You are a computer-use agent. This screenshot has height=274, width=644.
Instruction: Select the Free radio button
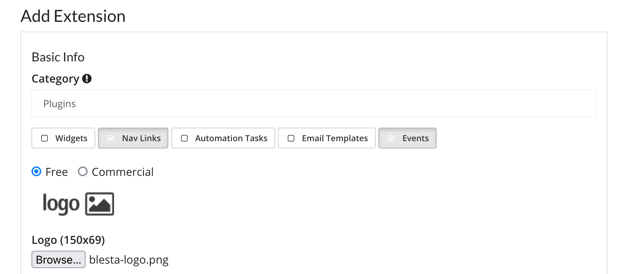click(x=36, y=172)
